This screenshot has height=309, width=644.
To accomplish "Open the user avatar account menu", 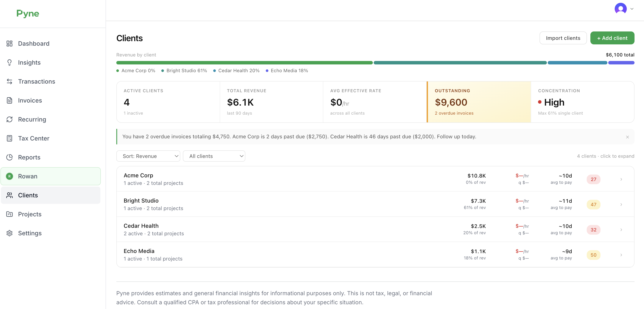I will click(x=624, y=9).
